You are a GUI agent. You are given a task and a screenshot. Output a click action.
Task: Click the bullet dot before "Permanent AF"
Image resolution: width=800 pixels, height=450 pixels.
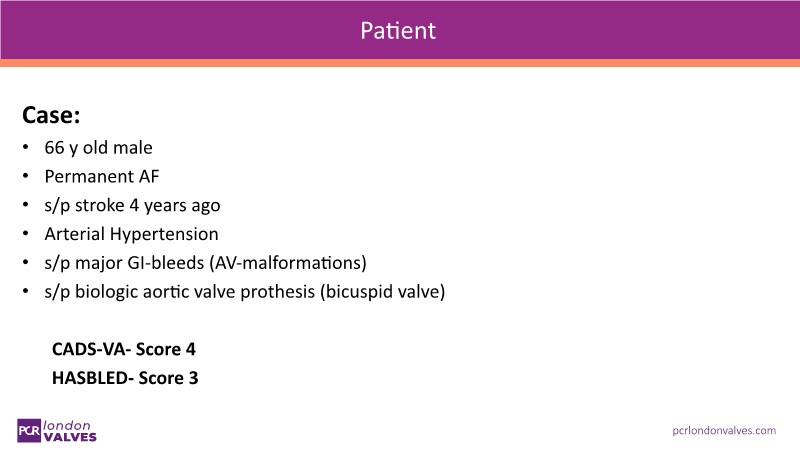click(x=25, y=177)
